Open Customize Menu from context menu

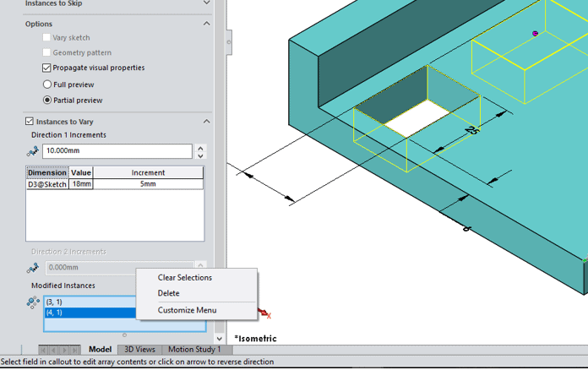(x=187, y=310)
